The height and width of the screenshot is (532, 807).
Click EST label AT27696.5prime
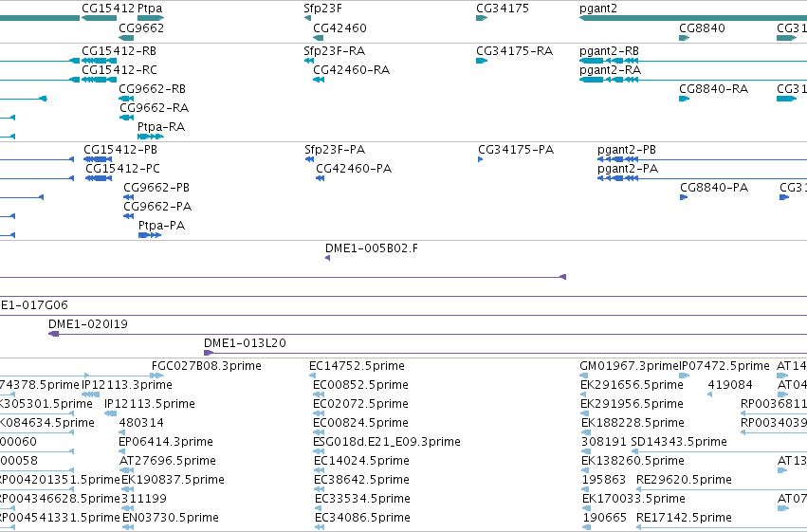[x=168, y=461]
